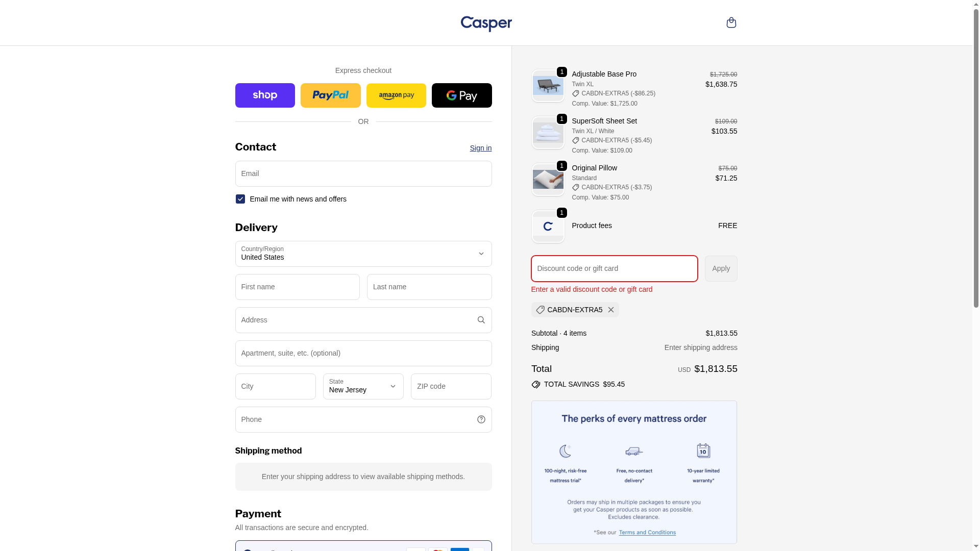The width and height of the screenshot is (980, 551).
Task: Open the shopping bag icon
Action: (x=731, y=22)
